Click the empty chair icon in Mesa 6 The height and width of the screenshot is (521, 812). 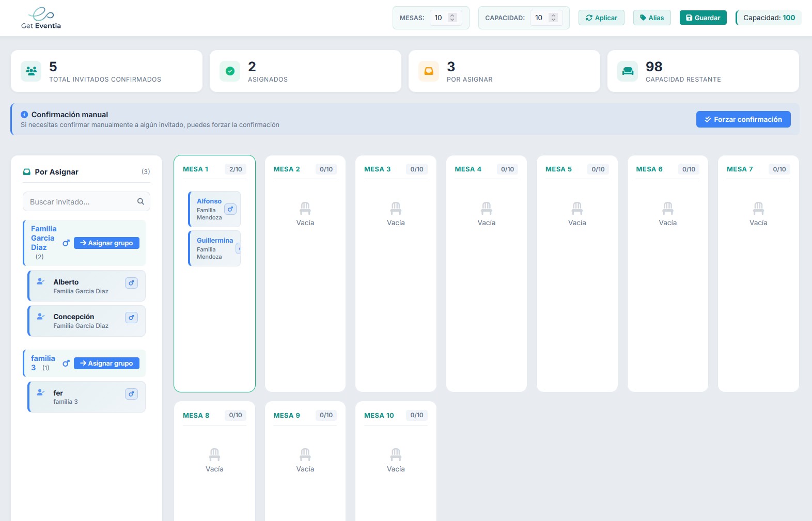pos(668,208)
